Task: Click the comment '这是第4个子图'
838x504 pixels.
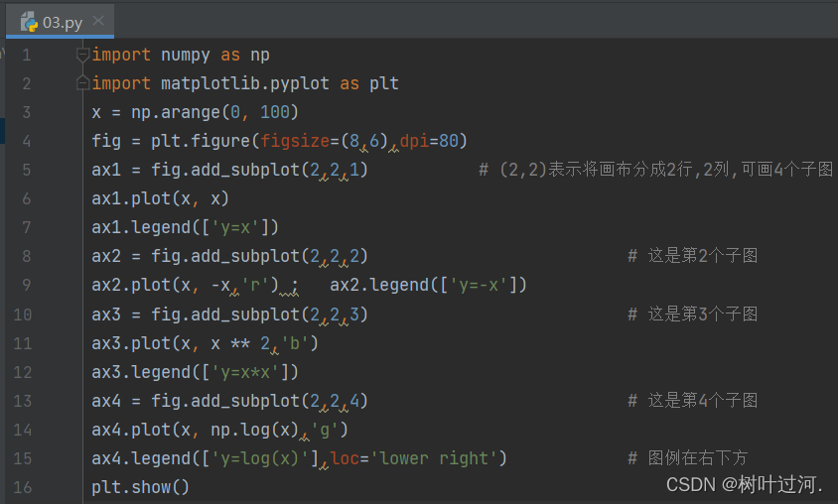Action: [x=693, y=401]
